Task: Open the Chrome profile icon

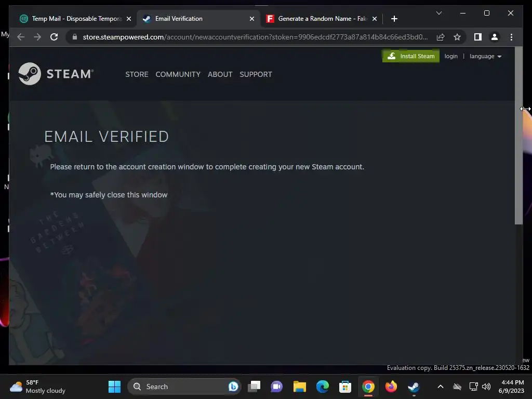Action: pyautogui.click(x=495, y=37)
